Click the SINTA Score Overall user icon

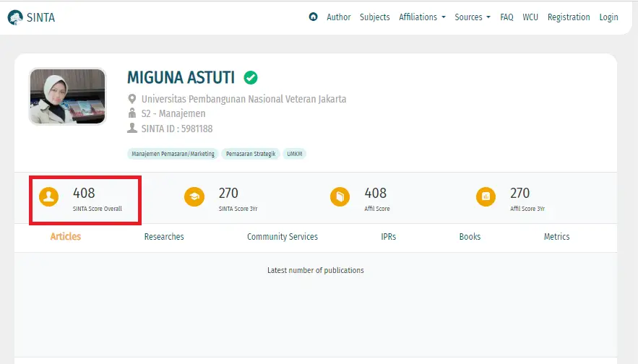tap(49, 197)
